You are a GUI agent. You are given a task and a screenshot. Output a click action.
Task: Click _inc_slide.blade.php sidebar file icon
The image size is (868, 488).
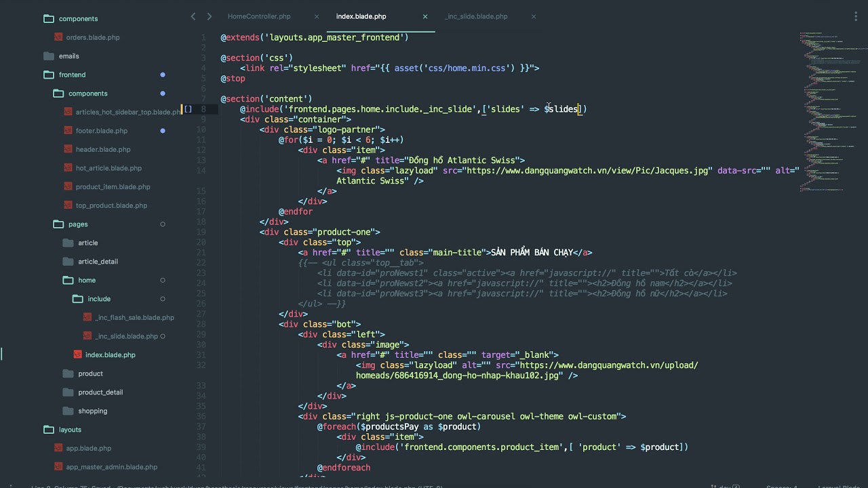click(x=87, y=336)
